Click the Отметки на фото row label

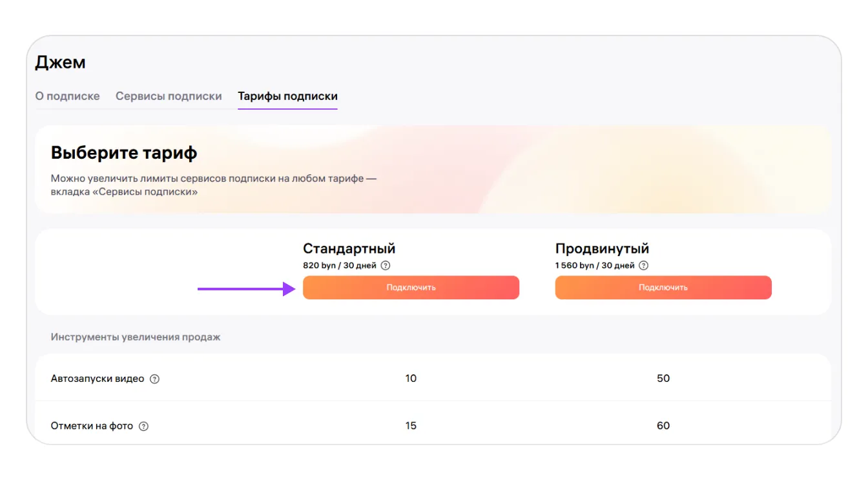[92, 426]
